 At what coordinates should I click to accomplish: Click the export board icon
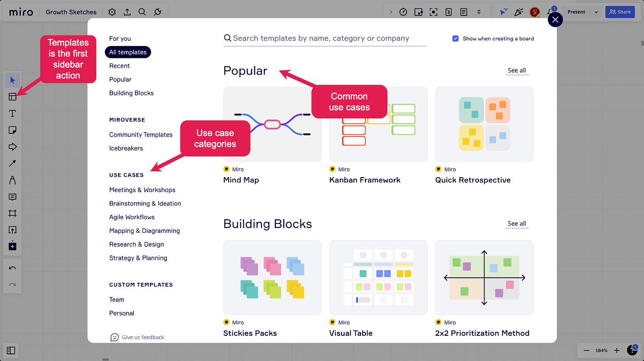[127, 12]
